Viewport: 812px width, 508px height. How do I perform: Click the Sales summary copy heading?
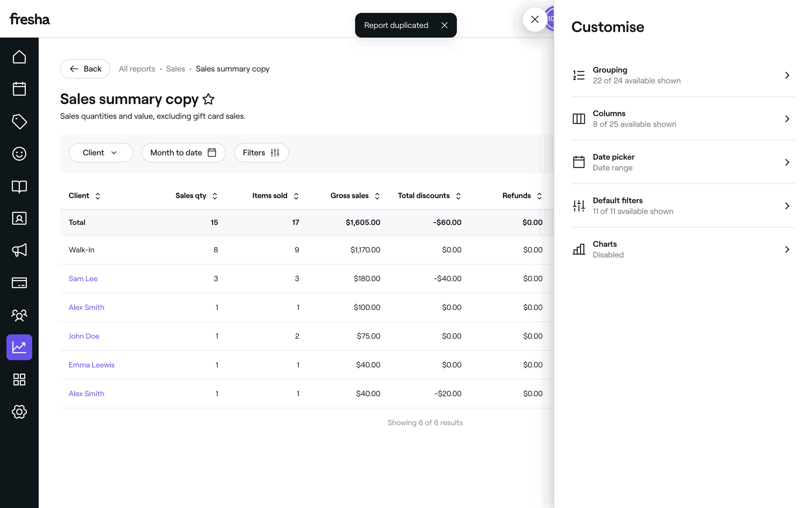pos(129,99)
